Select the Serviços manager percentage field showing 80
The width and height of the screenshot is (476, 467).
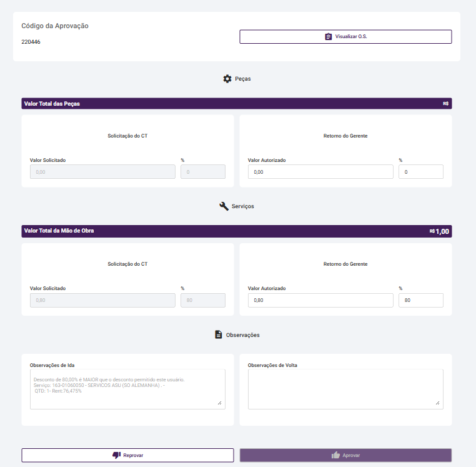pos(420,301)
